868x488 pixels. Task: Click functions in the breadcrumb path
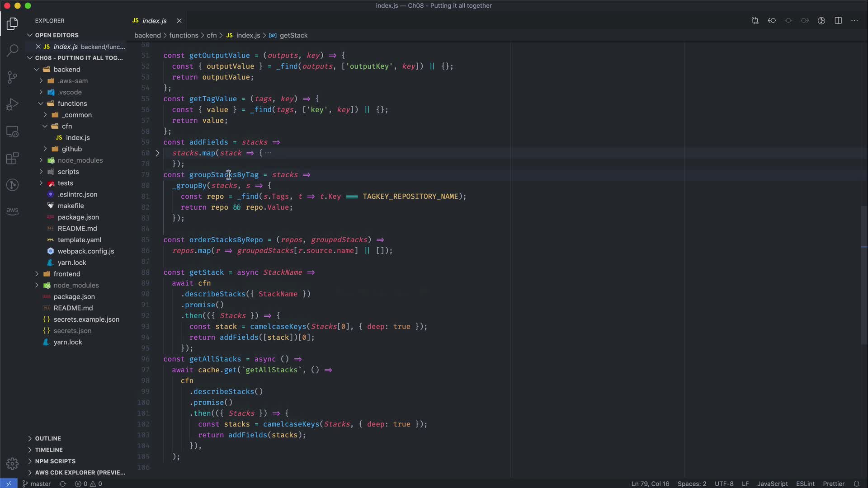point(184,35)
